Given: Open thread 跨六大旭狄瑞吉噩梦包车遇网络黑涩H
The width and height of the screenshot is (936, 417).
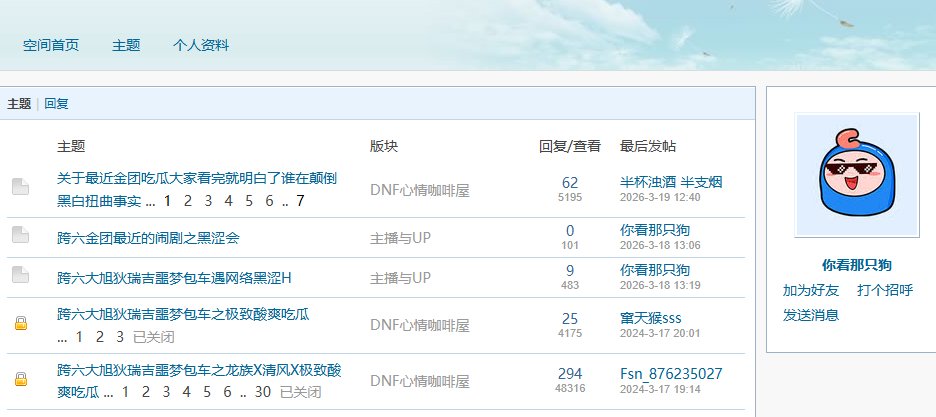Looking at the screenshot, I should [174, 277].
